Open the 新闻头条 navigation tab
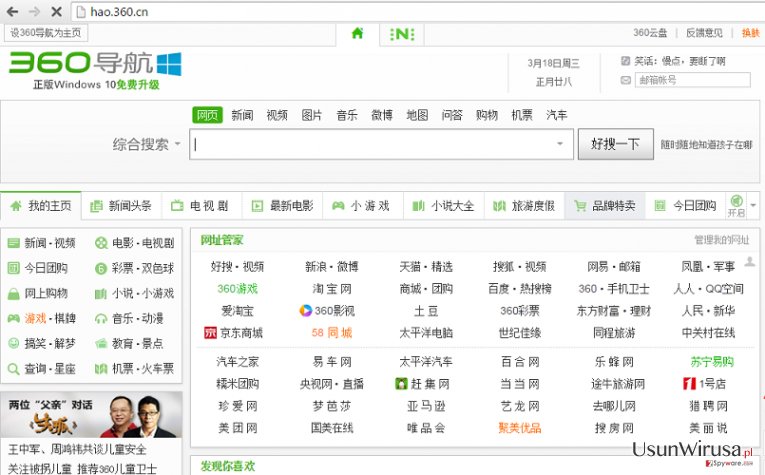This screenshot has width=765, height=475. point(121,206)
